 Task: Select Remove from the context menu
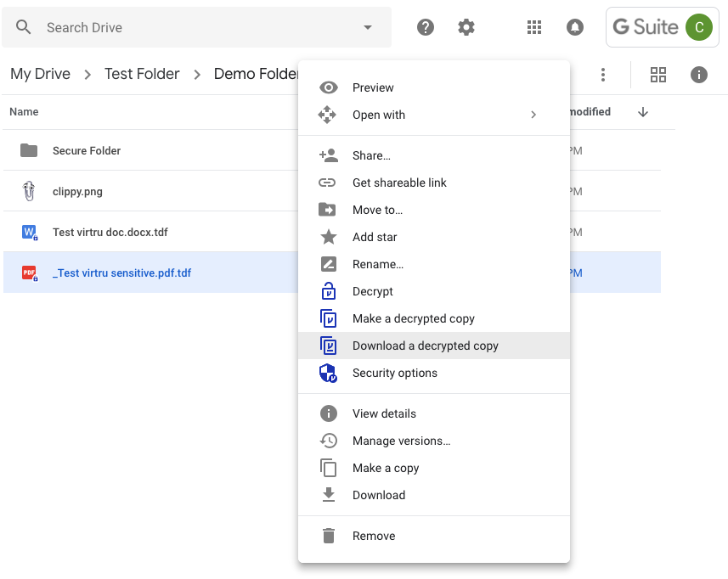(x=433, y=536)
